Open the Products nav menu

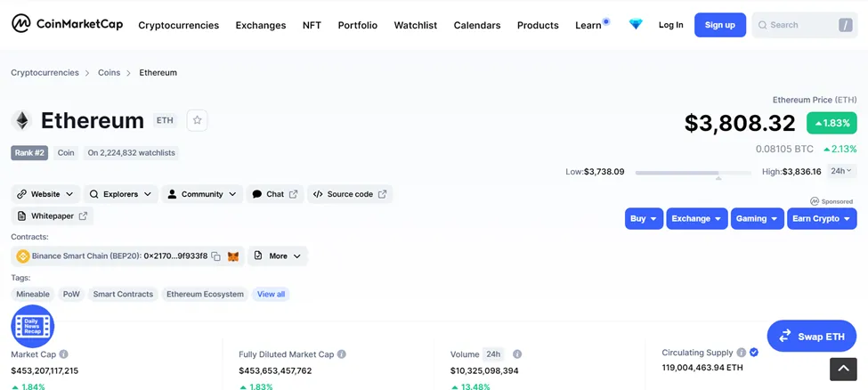click(x=538, y=26)
